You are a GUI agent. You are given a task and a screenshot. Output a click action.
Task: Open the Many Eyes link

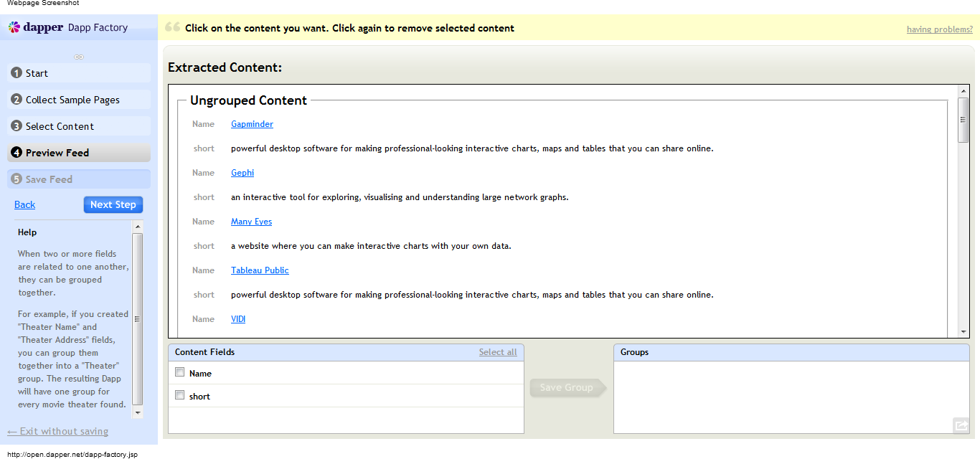tap(251, 222)
